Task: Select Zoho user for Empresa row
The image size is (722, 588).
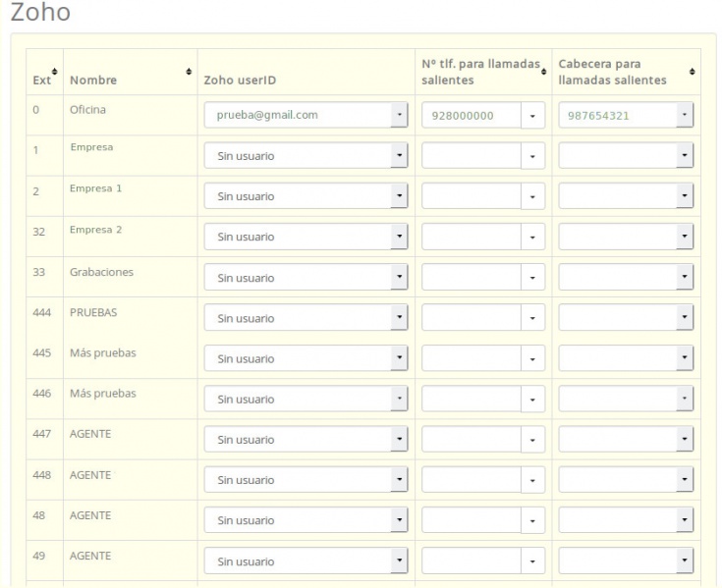Action: pos(305,156)
